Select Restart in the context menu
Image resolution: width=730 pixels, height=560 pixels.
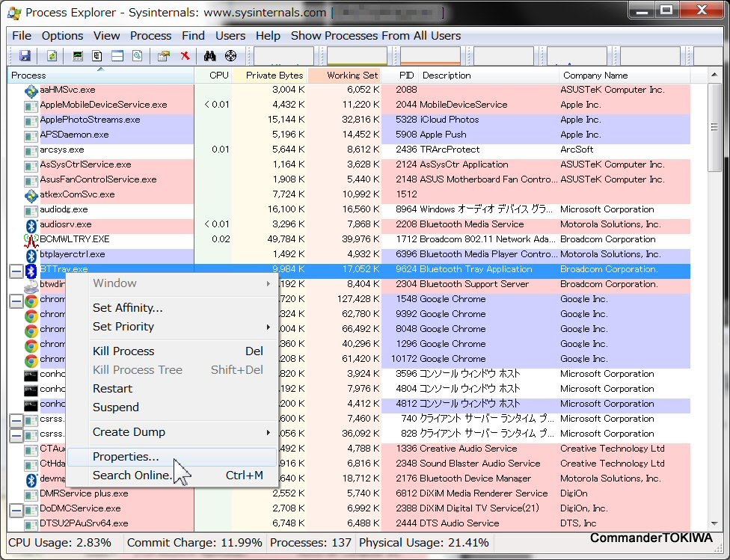(x=173, y=389)
